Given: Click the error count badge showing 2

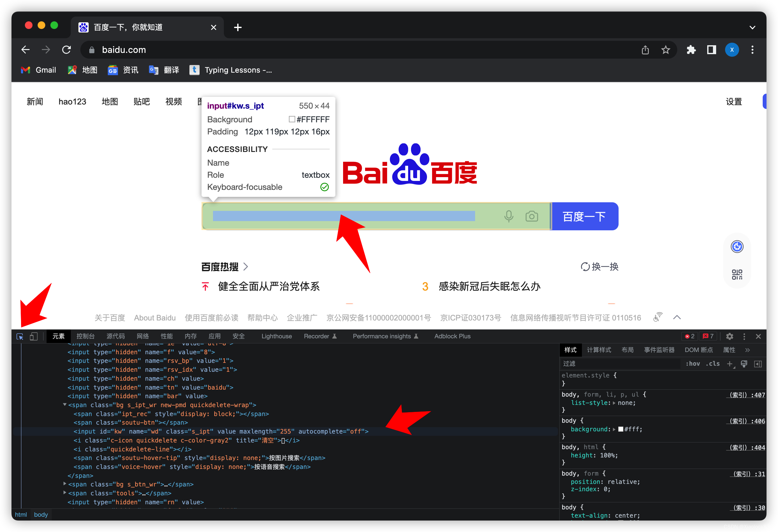Looking at the screenshot, I should coord(689,336).
